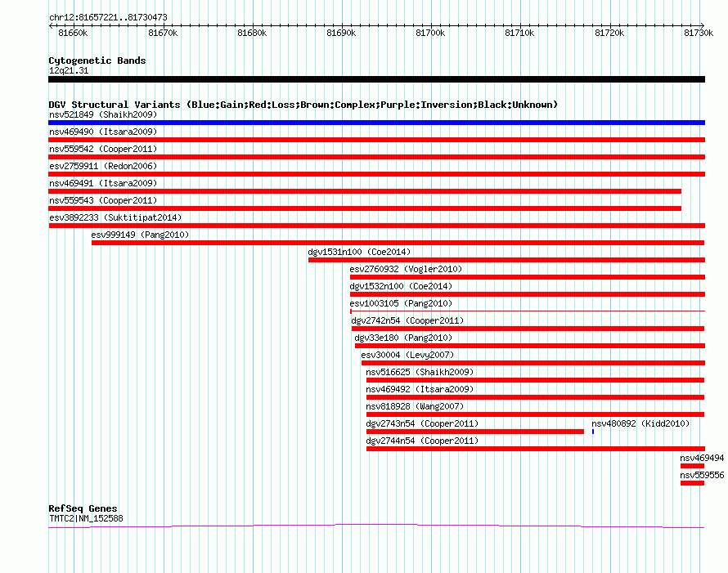Select nsv469491 (Itsara2009) label
The width and height of the screenshot is (728, 573).
click(x=103, y=183)
